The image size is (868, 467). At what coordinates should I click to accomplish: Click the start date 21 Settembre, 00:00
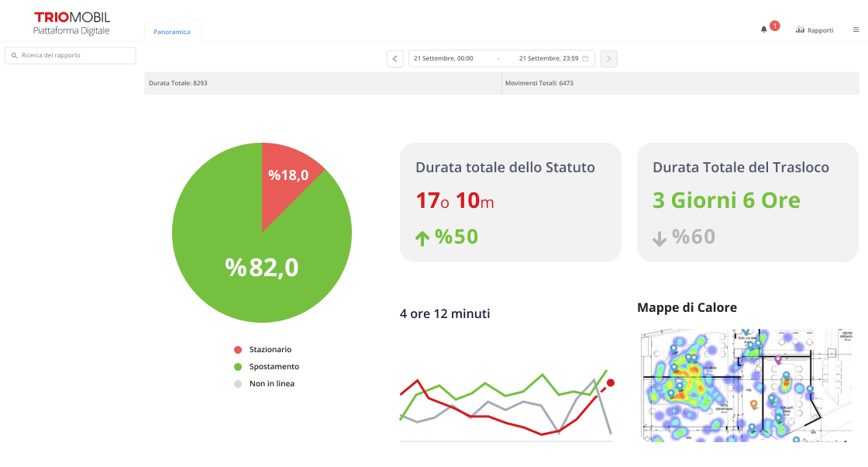tap(443, 58)
